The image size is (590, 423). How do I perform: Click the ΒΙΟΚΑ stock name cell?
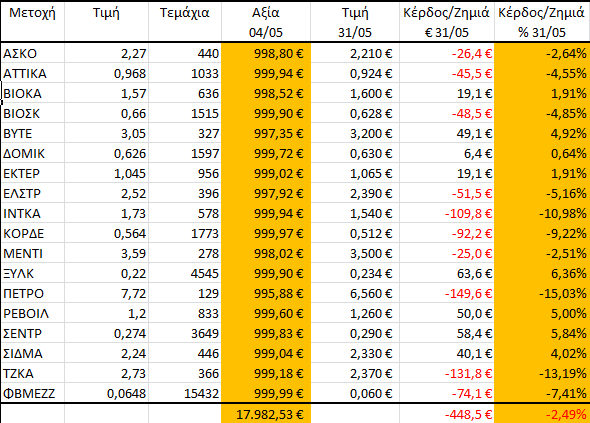[33, 93]
